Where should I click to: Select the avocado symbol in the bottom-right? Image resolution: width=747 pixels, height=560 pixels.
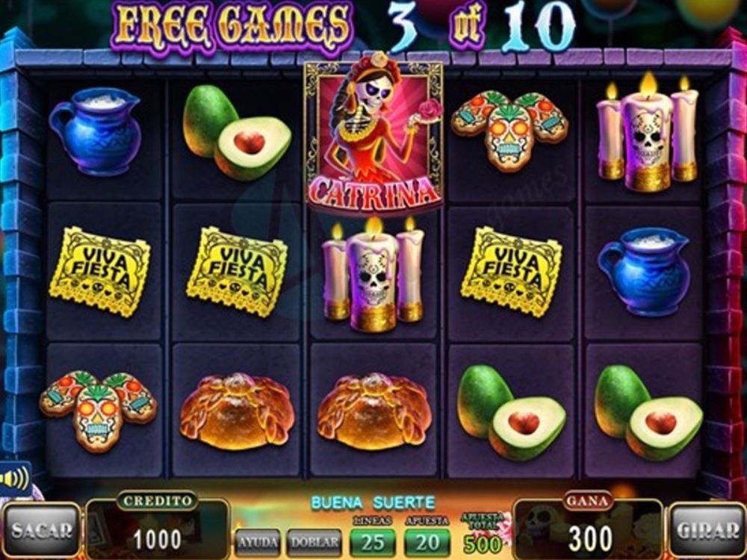(648, 412)
